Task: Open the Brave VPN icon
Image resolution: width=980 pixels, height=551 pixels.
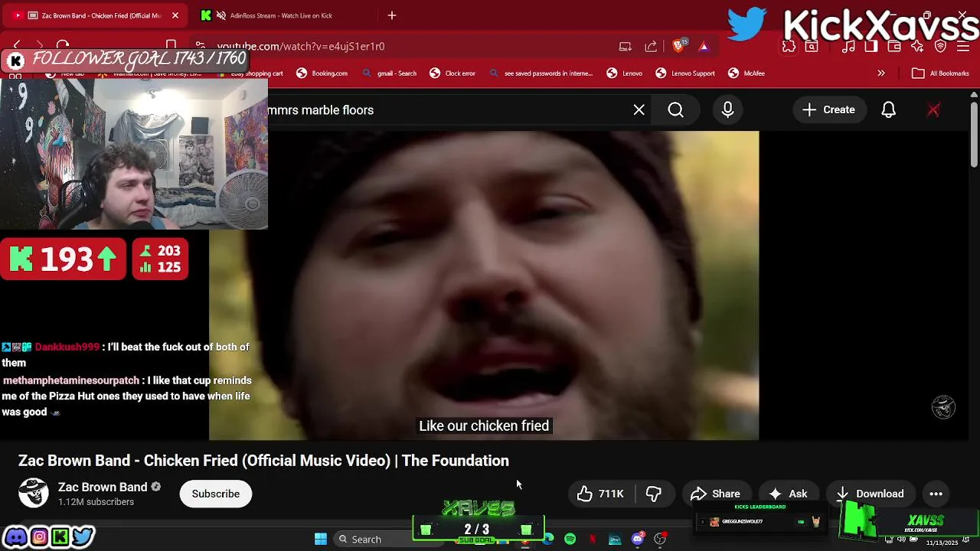Action: click(x=941, y=47)
